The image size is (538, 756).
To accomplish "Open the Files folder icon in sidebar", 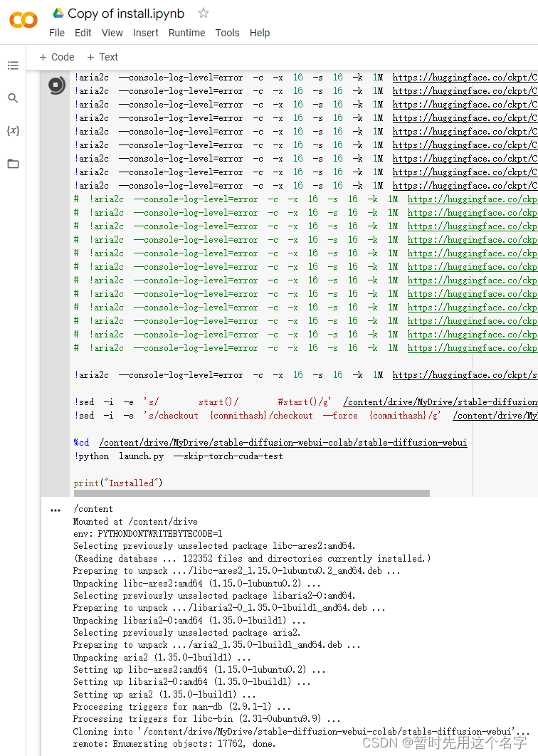I will (13, 164).
